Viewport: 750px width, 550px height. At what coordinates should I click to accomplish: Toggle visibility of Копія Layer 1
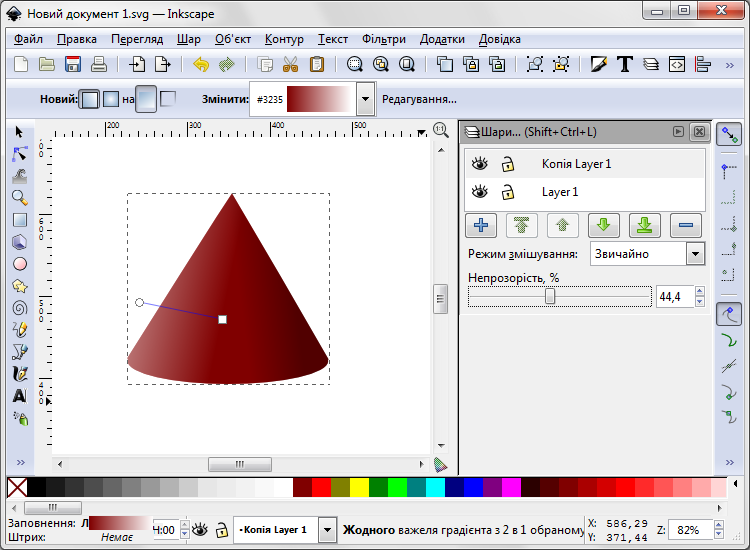pyautogui.click(x=480, y=164)
